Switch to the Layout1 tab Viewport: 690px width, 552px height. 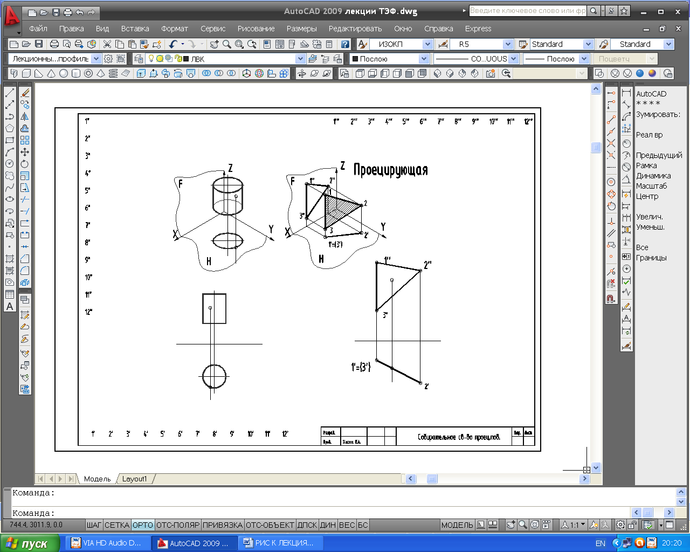[x=135, y=478]
